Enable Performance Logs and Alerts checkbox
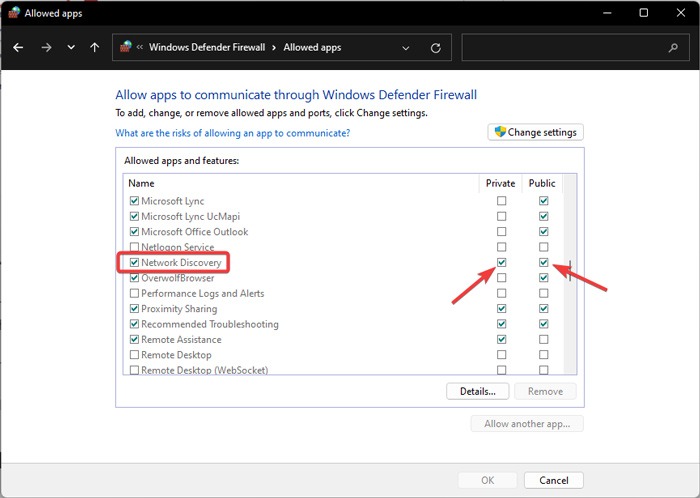 (134, 293)
